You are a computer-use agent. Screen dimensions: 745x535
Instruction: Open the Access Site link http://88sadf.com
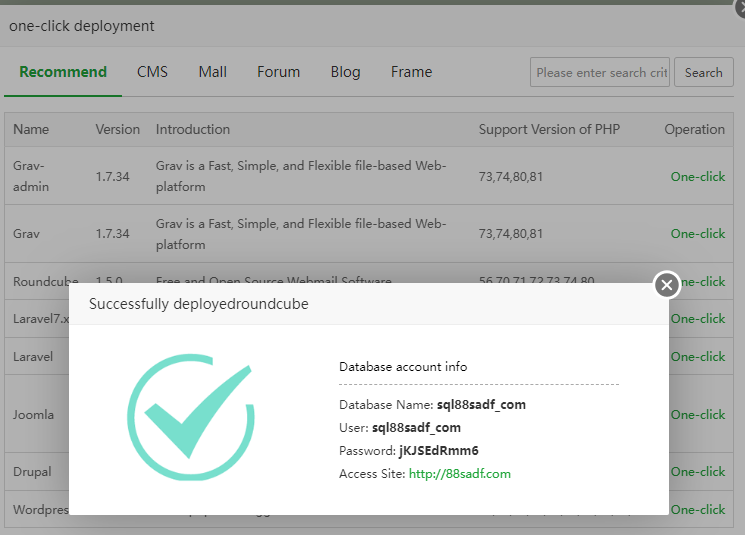pos(460,474)
